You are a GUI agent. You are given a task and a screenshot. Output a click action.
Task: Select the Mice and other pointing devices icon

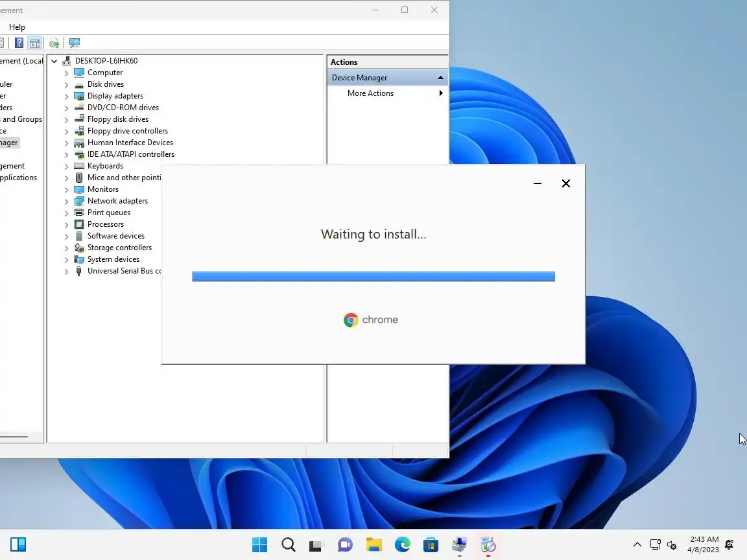tap(79, 178)
